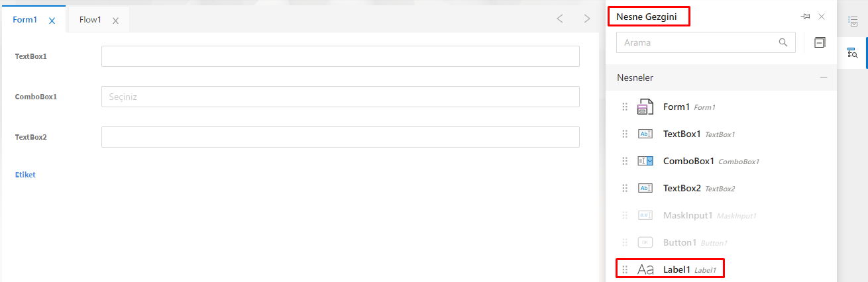
Task: Select the Form1 tab
Action: 25,20
